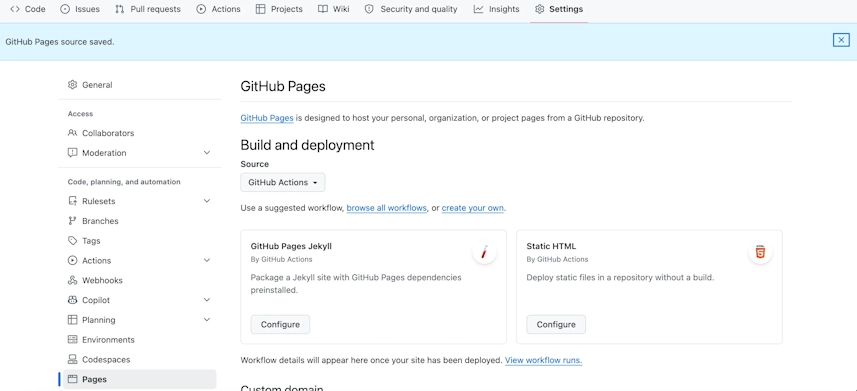Click the General gear icon in sidebar
The image size is (857, 391).
[x=72, y=85]
